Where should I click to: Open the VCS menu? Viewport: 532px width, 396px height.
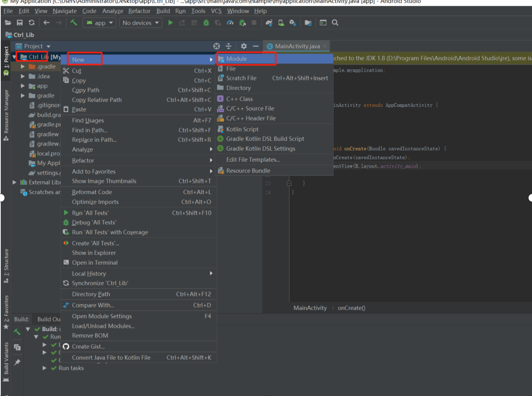coord(216,11)
